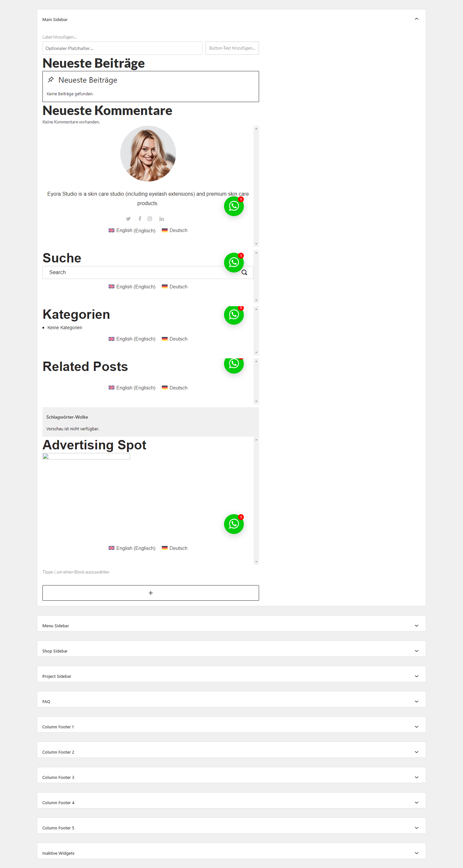Switch to Deutsch under the Suche widget
The height and width of the screenshot is (868, 463).
pyautogui.click(x=175, y=287)
